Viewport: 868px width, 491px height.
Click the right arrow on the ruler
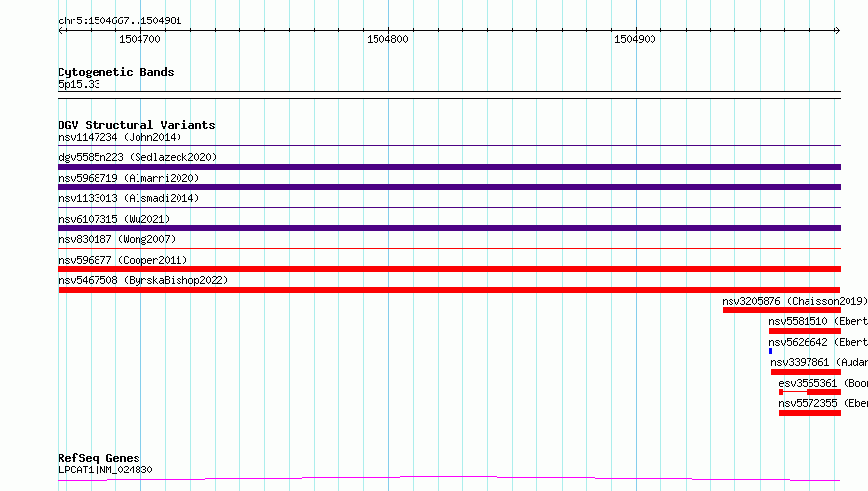(837, 30)
